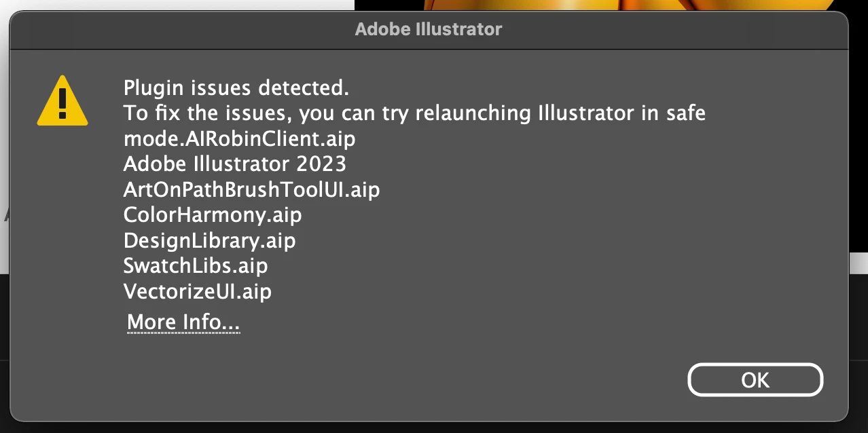
Task: Select the 'Plugin issues detected.' text
Action: (x=236, y=88)
